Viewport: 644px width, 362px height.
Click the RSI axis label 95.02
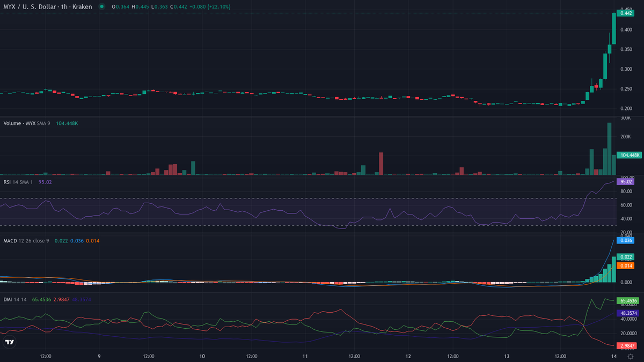tap(626, 182)
